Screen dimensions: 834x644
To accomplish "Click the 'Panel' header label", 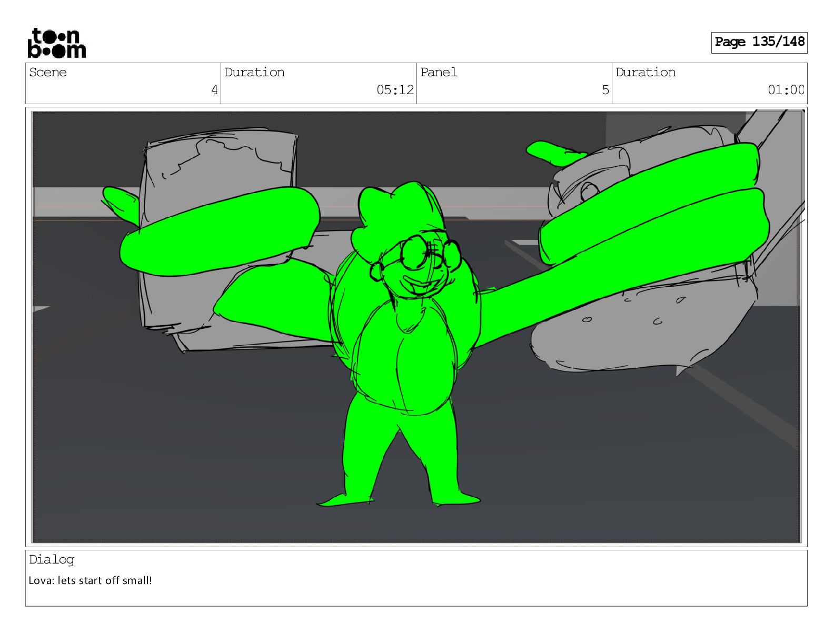I will pyautogui.click(x=439, y=73).
